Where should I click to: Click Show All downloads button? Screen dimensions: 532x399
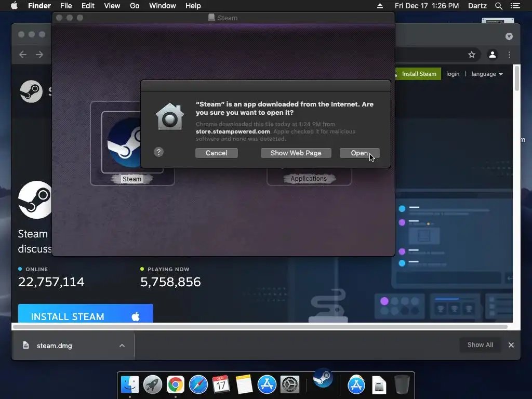point(480,345)
